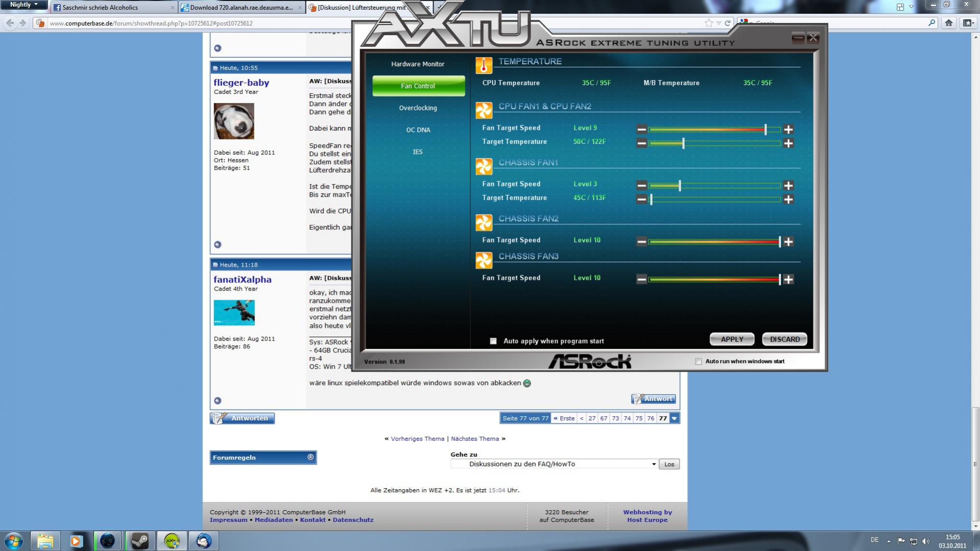Open Steam from the taskbar
Viewport: 980px width, 551px height.
point(140,541)
